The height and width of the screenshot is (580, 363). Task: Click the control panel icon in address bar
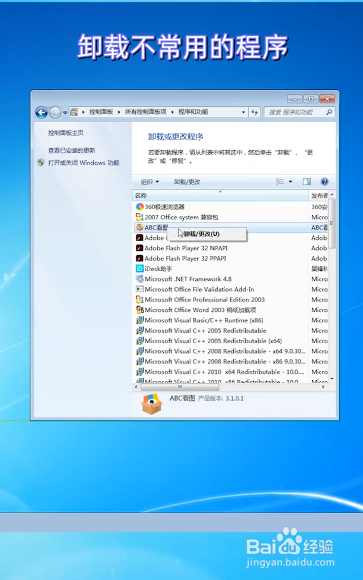click(74, 112)
